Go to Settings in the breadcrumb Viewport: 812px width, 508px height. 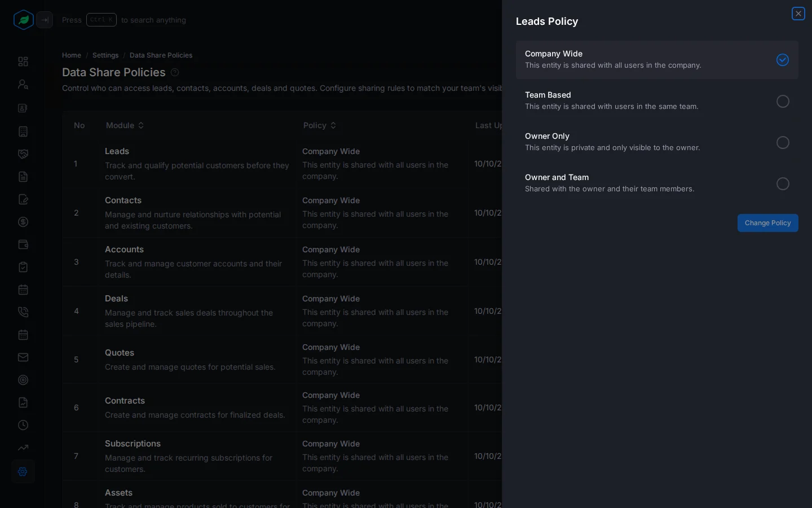coord(105,55)
